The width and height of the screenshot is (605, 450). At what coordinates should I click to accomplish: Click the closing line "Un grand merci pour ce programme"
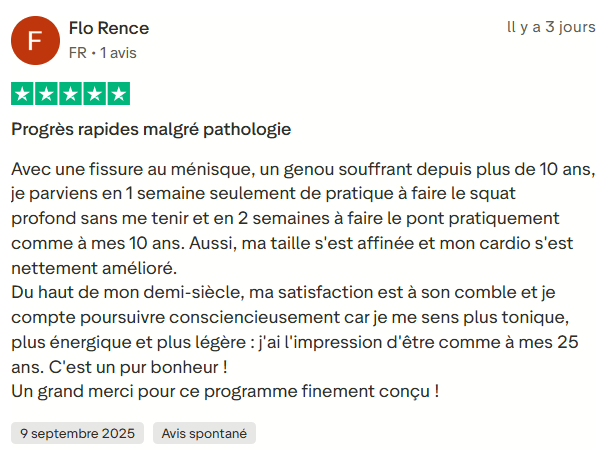pos(225,392)
